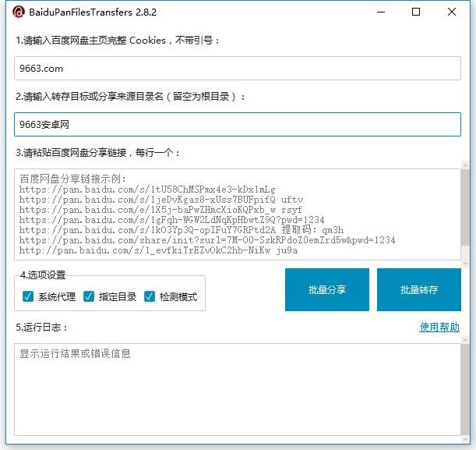Click the target directory field with 9663安卓网
This screenshot has width=476, height=450.
coord(238,125)
